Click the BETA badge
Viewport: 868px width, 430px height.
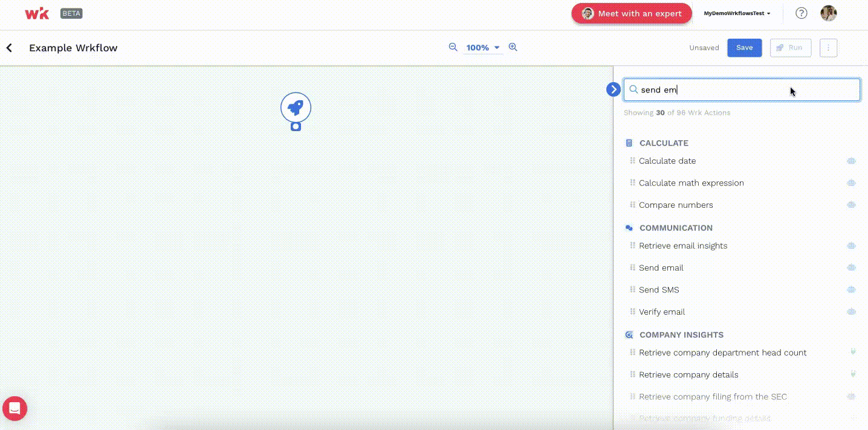pos(71,13)
